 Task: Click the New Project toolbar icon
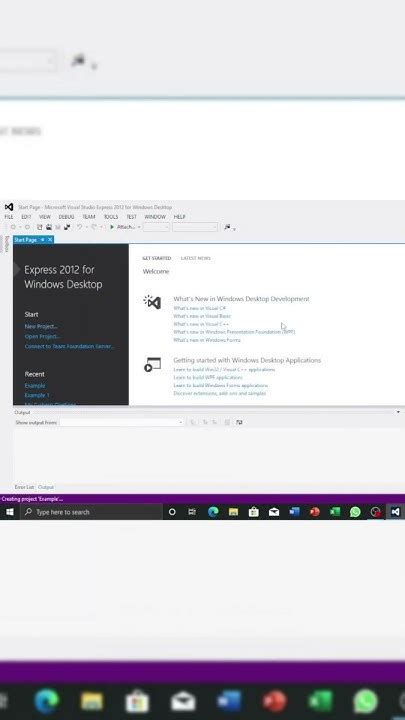pyautogui.click(x=39, y=227)
